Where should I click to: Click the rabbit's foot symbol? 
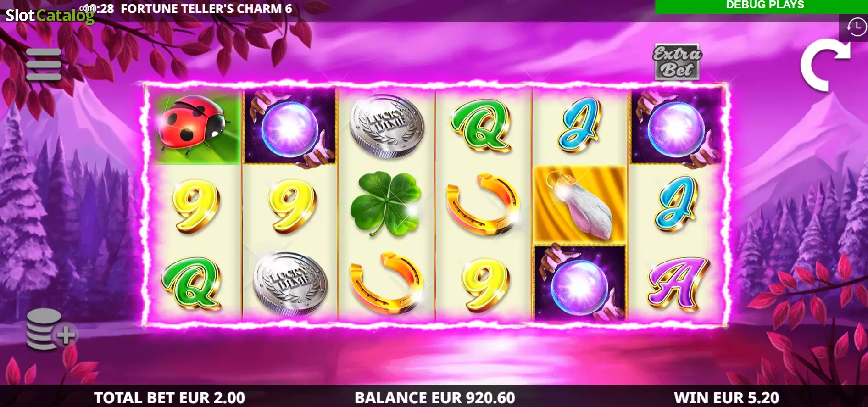pyautogui.click(x=580, y=204)
